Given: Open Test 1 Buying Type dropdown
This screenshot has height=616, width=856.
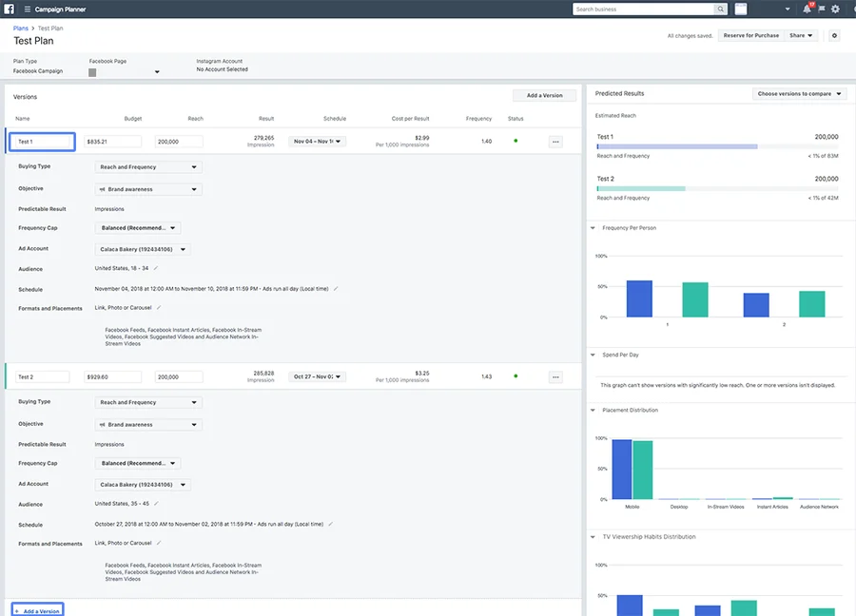Looking at the screenshot, I should click(148, 167).
